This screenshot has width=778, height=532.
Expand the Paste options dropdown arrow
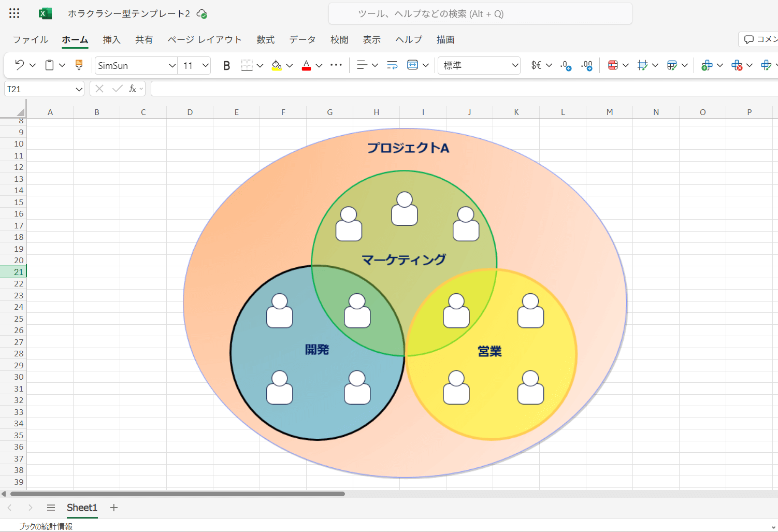pyautogui.click(x=62, y=65)
